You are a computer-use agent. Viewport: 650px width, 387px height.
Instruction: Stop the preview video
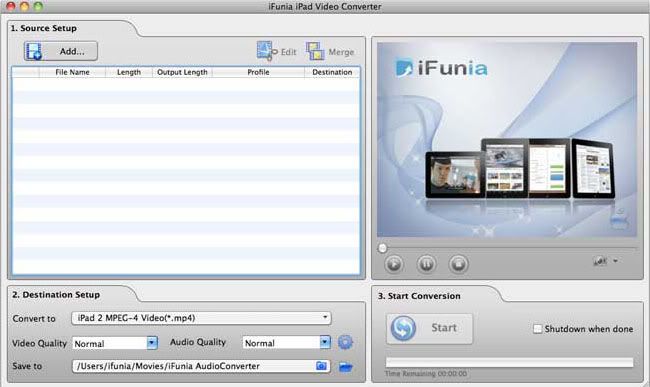[458, 264]
